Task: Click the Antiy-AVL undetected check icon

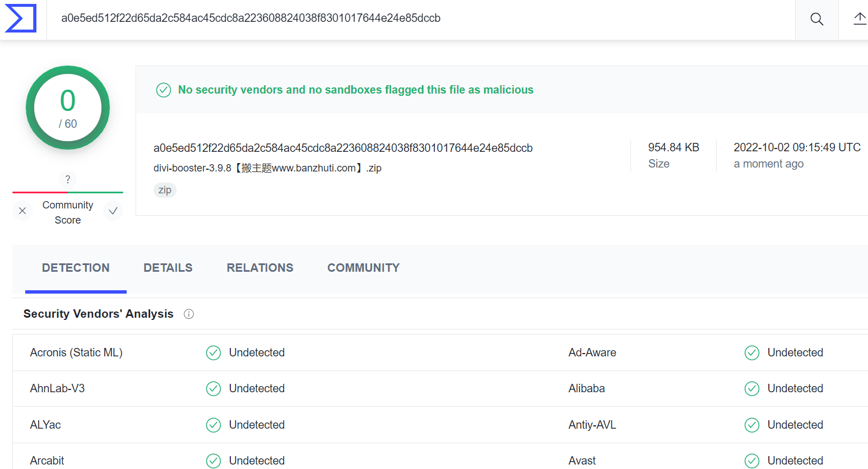Action: pos(752,425)
